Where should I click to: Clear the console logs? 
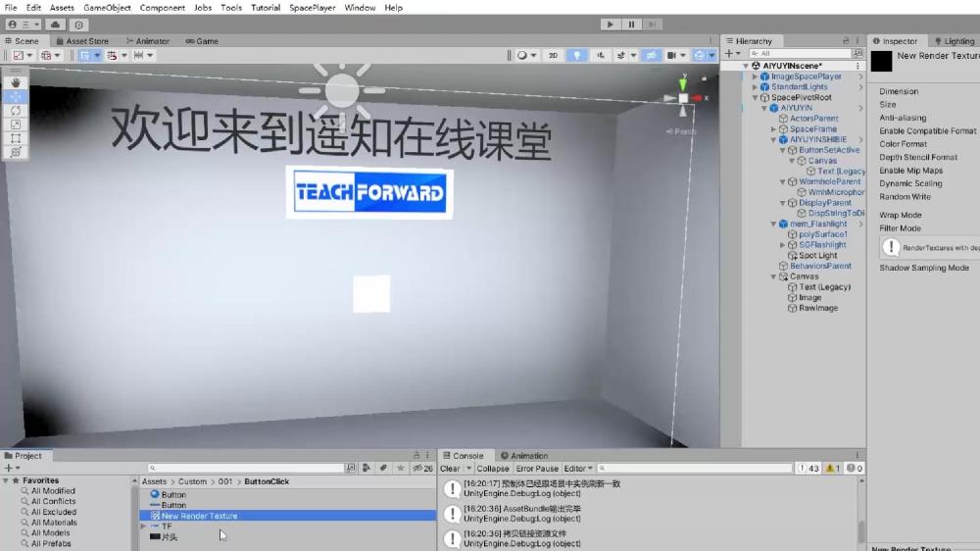450,468
